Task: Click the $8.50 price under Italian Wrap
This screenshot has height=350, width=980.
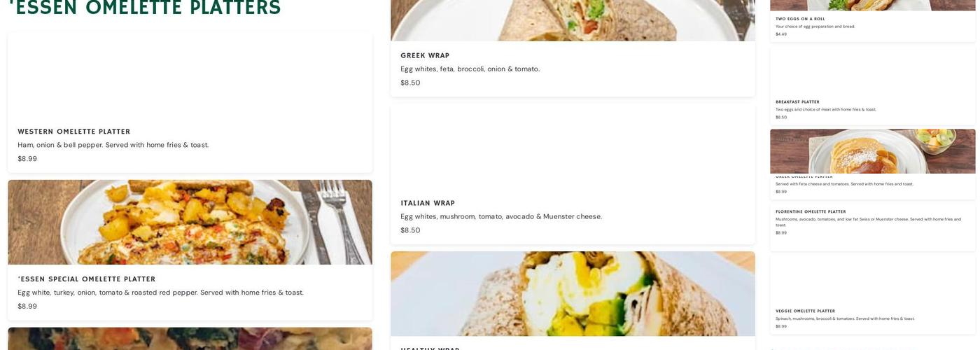Action: 410,230
